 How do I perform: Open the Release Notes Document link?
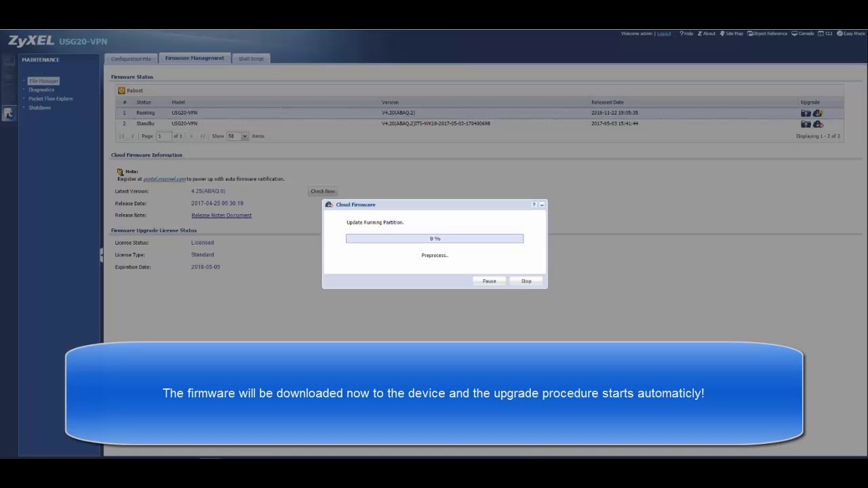(x=221, y=216)
